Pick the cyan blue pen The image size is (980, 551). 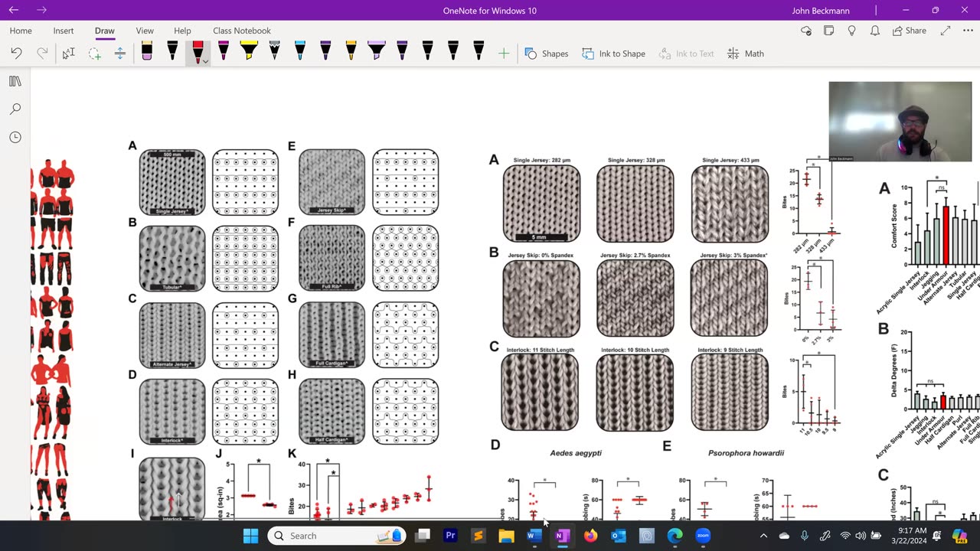pos(300,51)
